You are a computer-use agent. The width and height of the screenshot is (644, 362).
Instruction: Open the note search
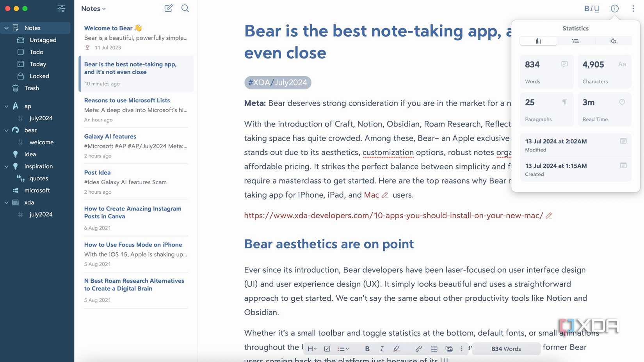(x=185, y=8)
